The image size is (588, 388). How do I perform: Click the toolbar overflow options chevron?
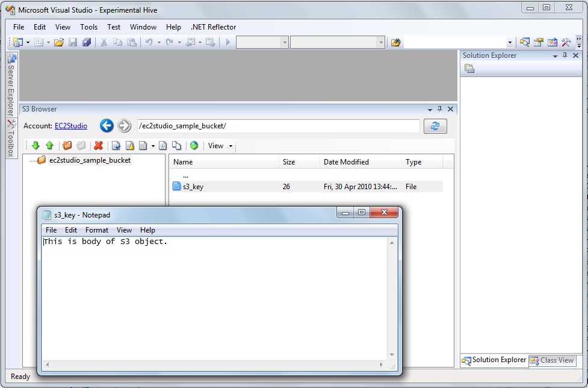point(579,42)
